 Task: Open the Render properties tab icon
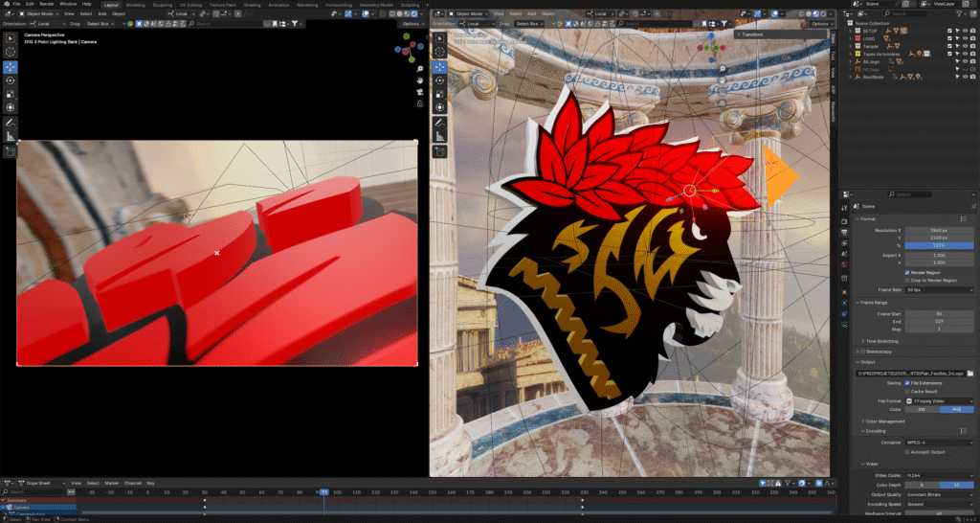[x=844, y=221]
